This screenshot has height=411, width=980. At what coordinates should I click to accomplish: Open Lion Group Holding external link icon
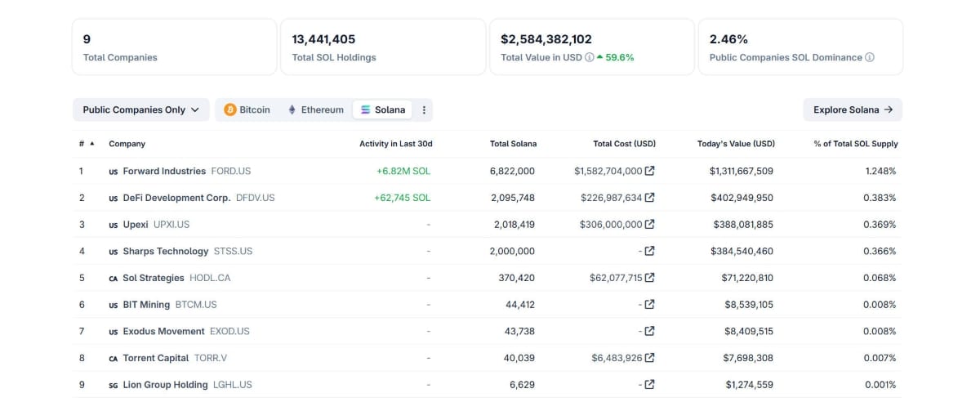click(649, 385)
